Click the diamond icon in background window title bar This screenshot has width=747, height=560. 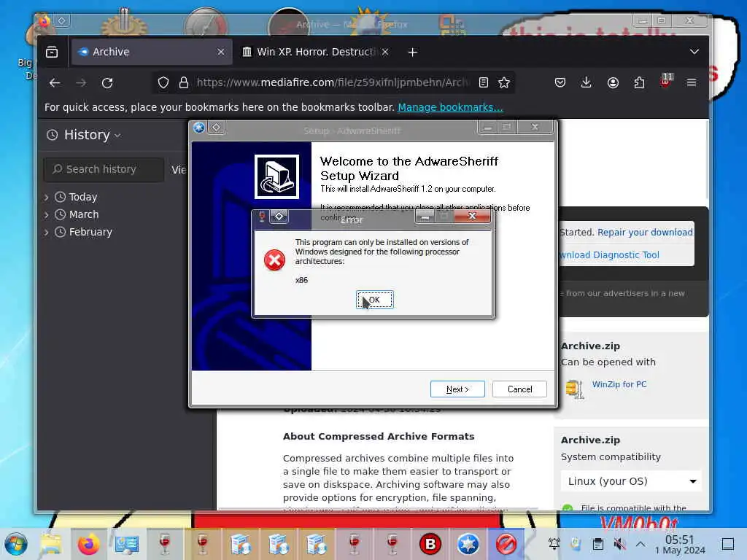62,20
